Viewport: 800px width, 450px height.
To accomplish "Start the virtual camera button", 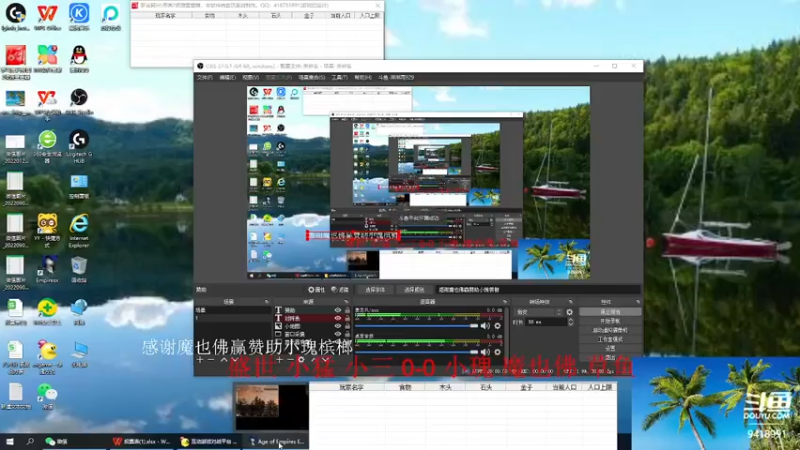I will click(610, 330).
